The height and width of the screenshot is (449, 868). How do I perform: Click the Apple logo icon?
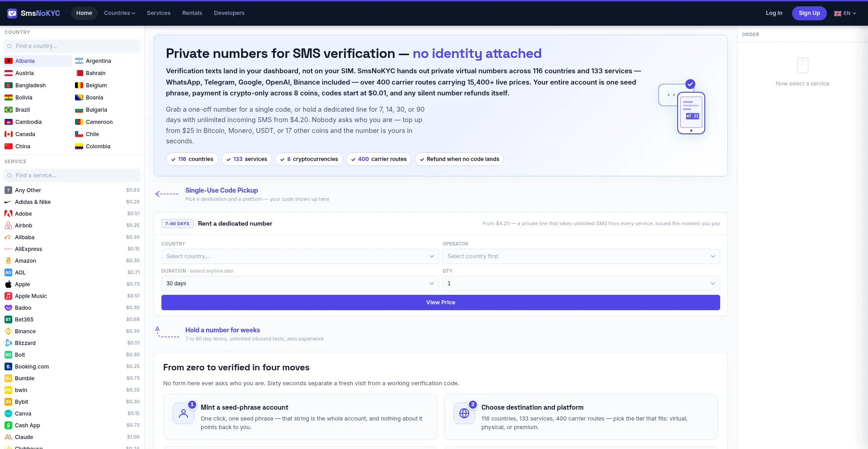click(8, 284)
